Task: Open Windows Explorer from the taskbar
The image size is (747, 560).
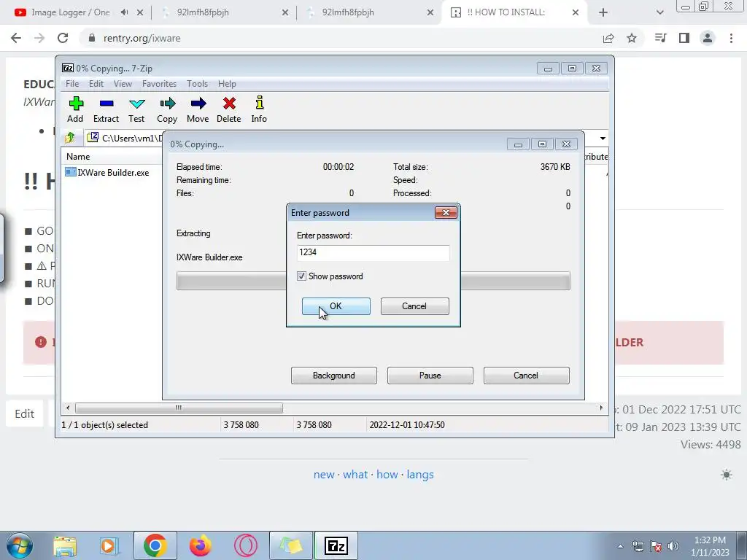Action: click(65, 545)
